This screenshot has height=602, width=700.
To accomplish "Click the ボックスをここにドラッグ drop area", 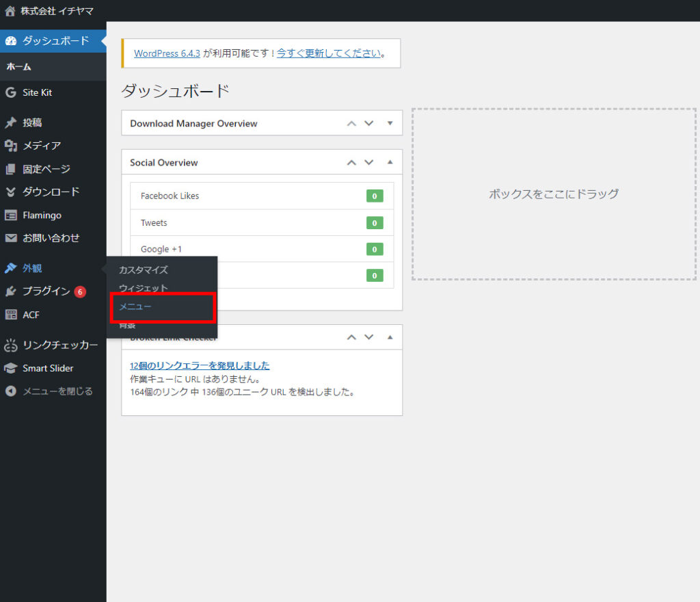I will (x=554, y=194).
